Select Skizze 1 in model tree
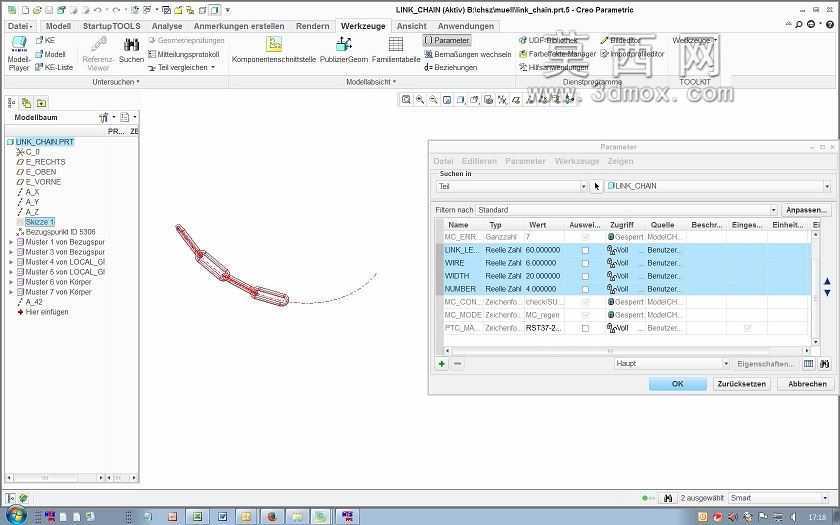This screenshot has height=525, width=840. point(40,222)
